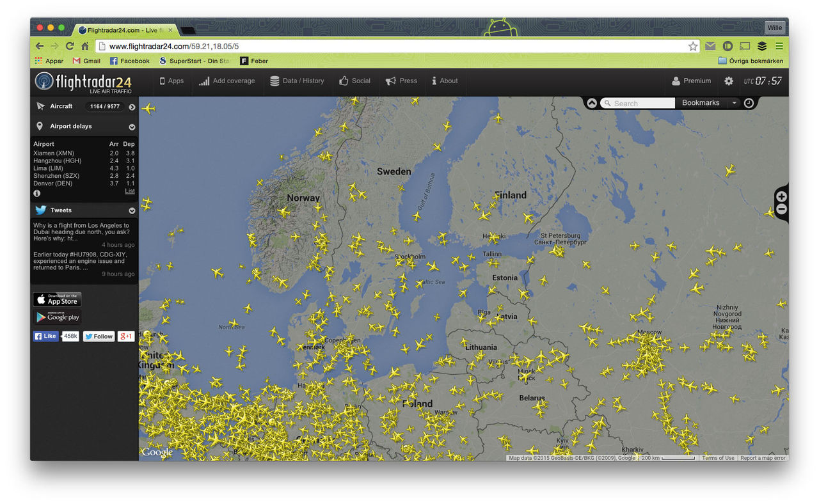
Task: Zoom in on the map
Action: 781,196
